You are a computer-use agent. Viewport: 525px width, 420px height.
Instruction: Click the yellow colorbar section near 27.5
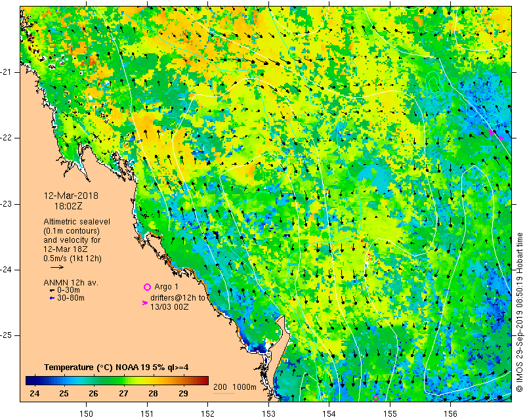click(138, 381)
